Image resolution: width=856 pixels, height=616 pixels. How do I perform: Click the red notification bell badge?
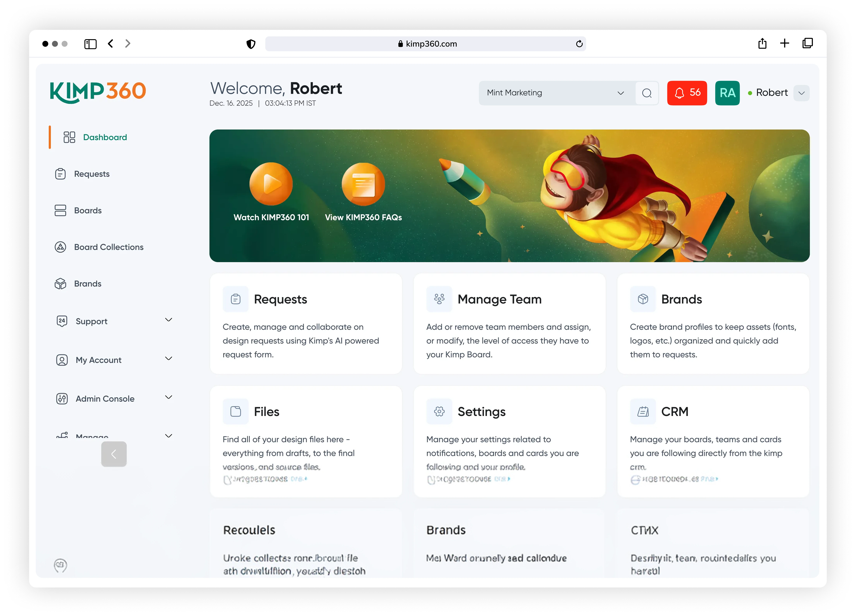coord(686,93)
